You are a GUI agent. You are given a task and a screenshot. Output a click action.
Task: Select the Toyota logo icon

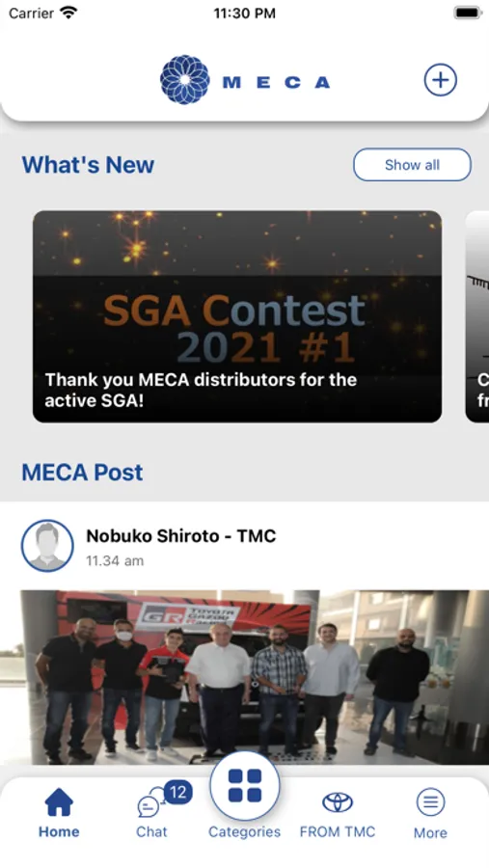pos(338,802)
